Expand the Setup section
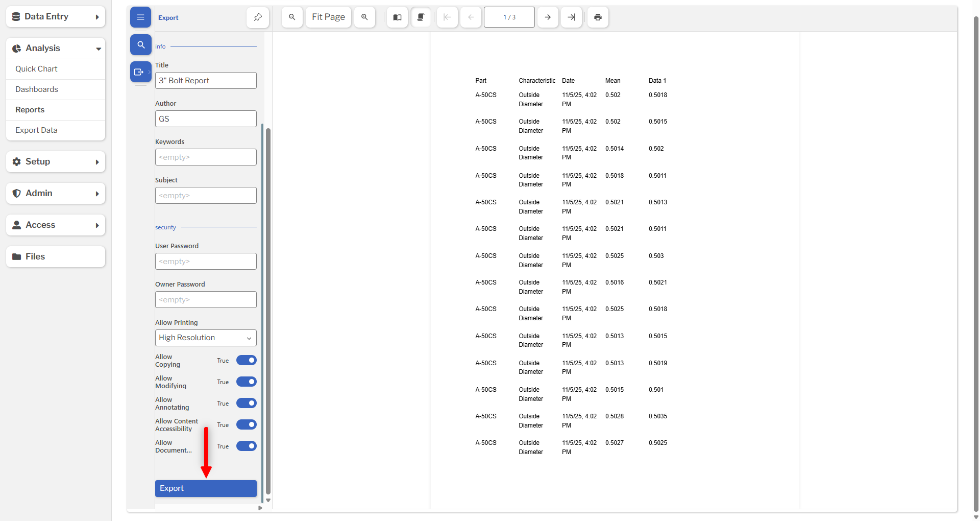The image size is (980, 521). click(55, 161)
